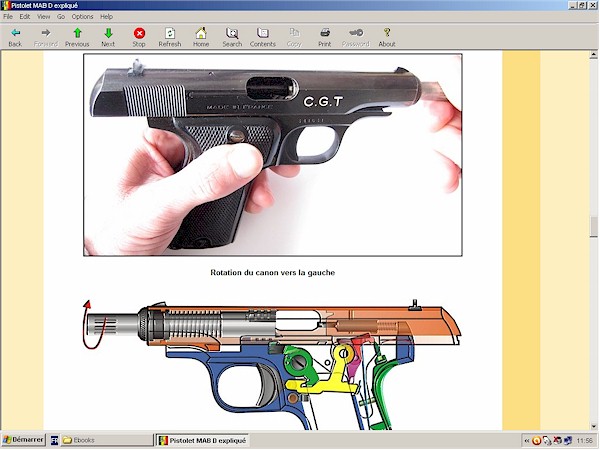Click the system clock showing 11:56
Image resolution: width=600 pixels, height=450 pixels.
584,441
